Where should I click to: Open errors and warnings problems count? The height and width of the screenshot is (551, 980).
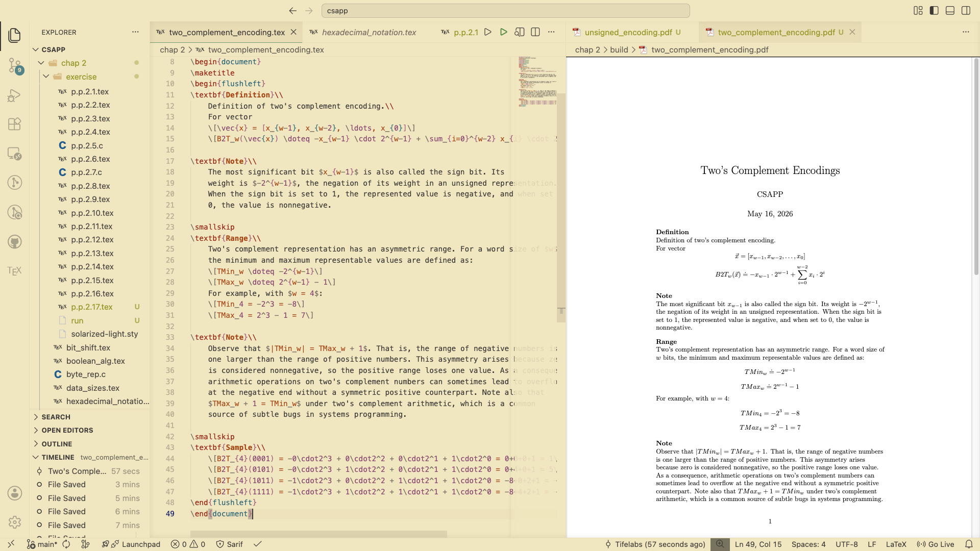click(x=188, y=544)
